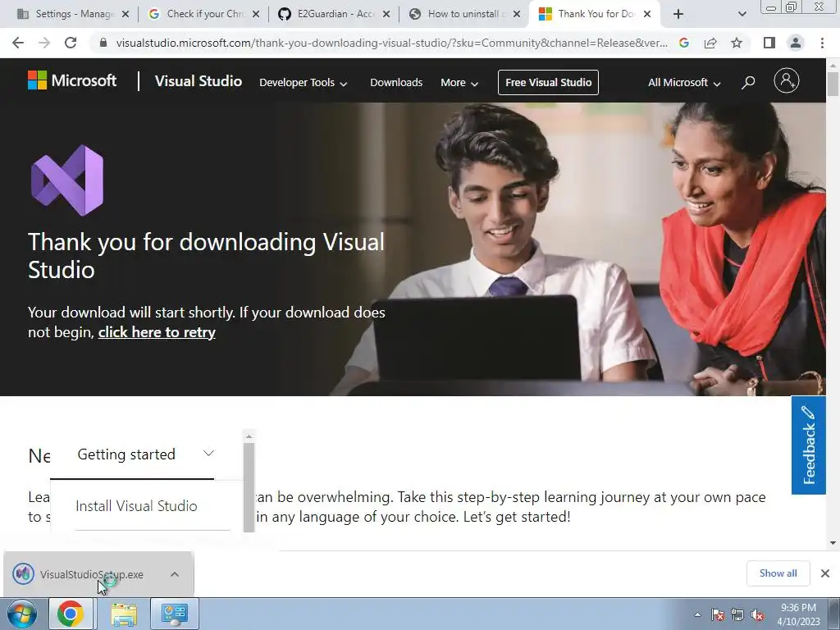The height and width of the screenshot is (630, 840).
Task: Open Control Panel taskbar icon
Action: point(175,614)
